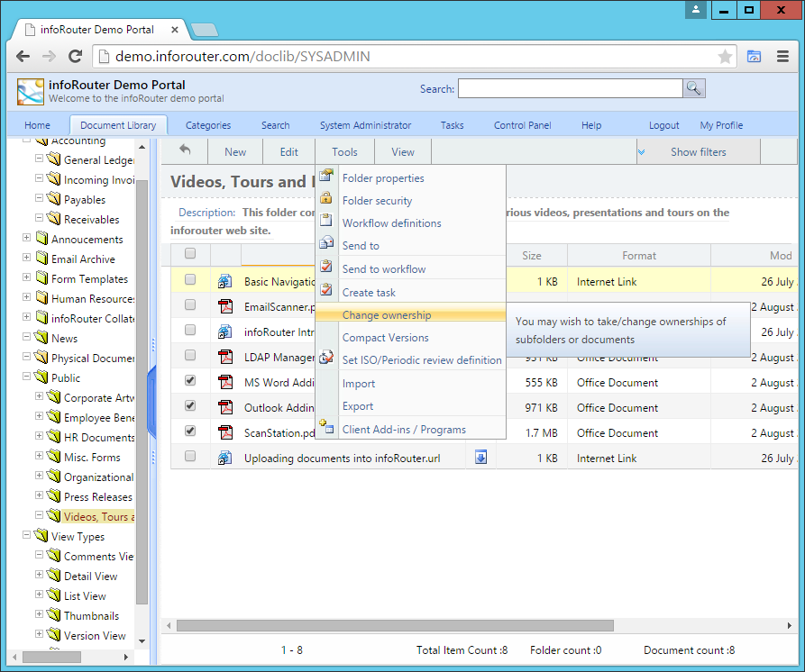Click the News folder icon in tree
805x672 pixels.
pyautogui.click(x=41, y=337)
